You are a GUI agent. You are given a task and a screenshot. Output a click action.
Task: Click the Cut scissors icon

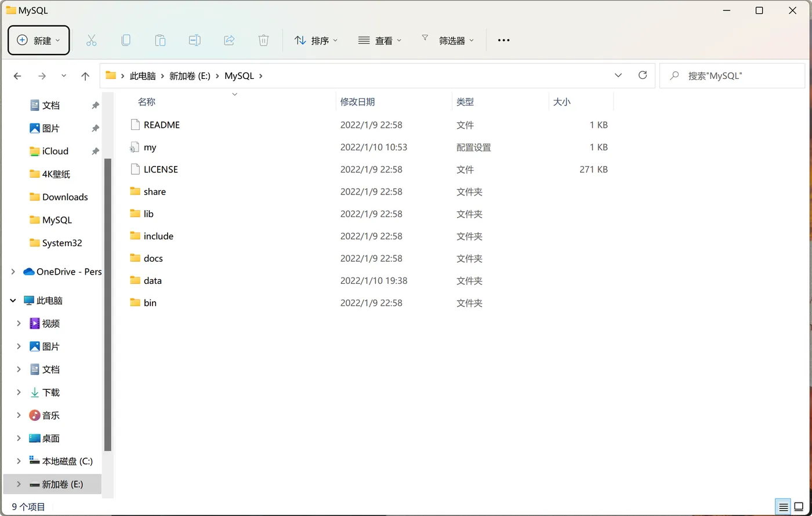point(91,40)
